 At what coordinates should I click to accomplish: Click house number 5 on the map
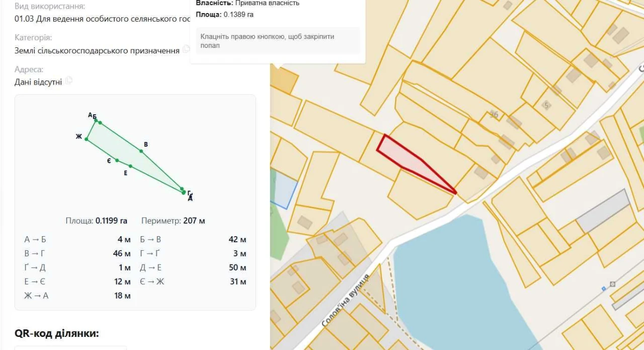(546, 105)
